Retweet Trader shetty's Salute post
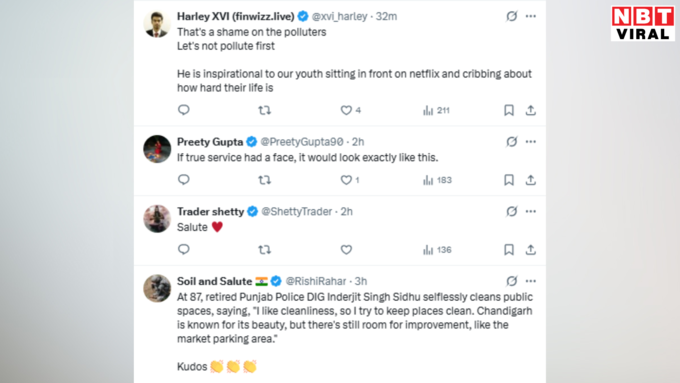This screenshot has height=383, width=680. pos(265,250)
